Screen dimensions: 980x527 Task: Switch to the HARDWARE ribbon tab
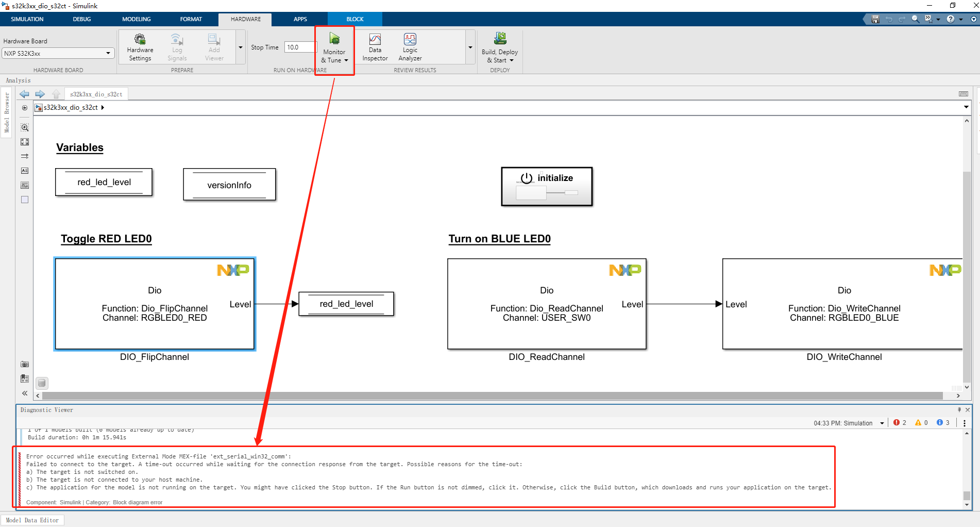click(245, 19)
